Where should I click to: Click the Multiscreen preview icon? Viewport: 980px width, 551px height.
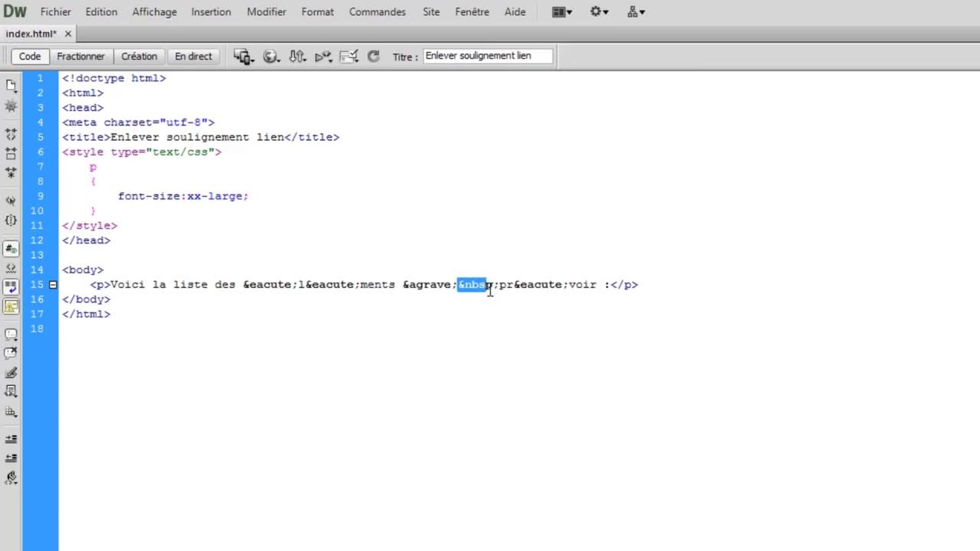(x=243, y=57)
